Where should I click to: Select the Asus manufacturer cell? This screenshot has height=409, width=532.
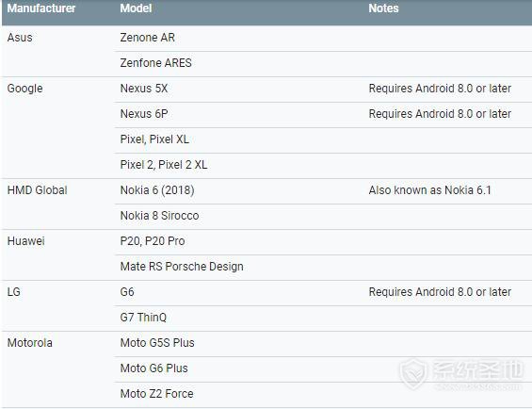click(x=20, y=38)
